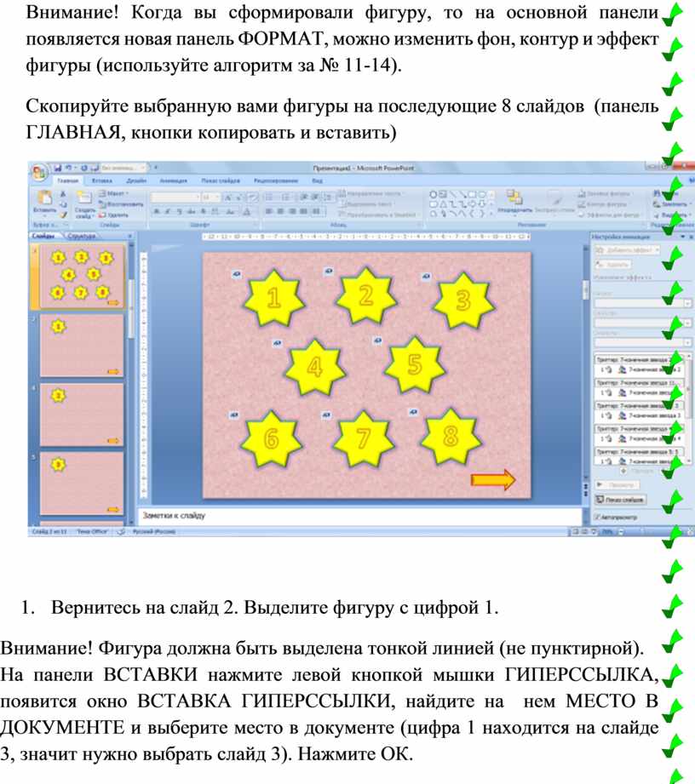The image size is (695, 784).
Task: Select the yellow star numbered 1
Action: (x=273, y=297)
